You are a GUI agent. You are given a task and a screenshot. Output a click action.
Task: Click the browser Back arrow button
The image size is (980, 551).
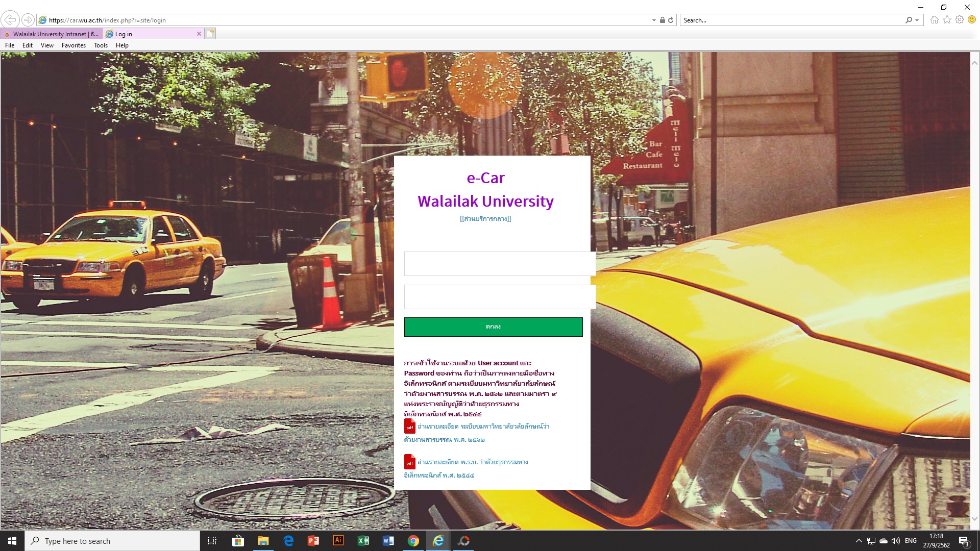[x=10, y=20]
